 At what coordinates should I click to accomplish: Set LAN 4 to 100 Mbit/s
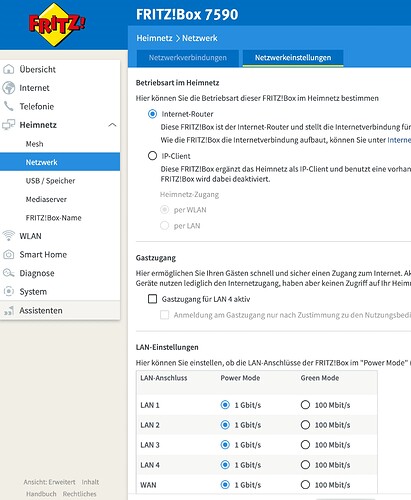point(305,465)
